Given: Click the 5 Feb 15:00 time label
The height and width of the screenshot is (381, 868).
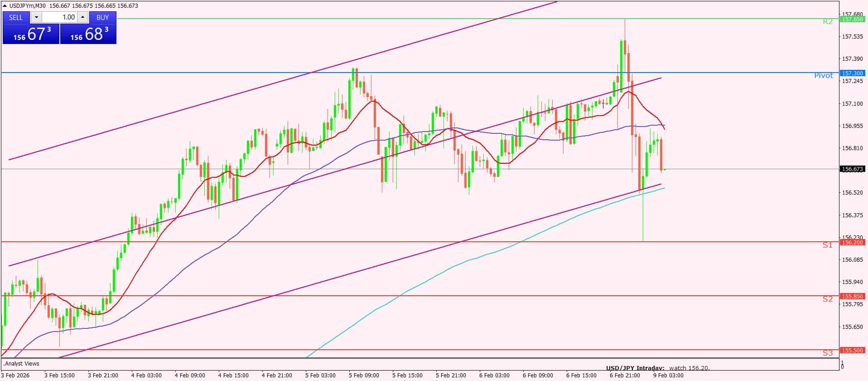Looking at the screenshot, I should [x=407, y=376].
